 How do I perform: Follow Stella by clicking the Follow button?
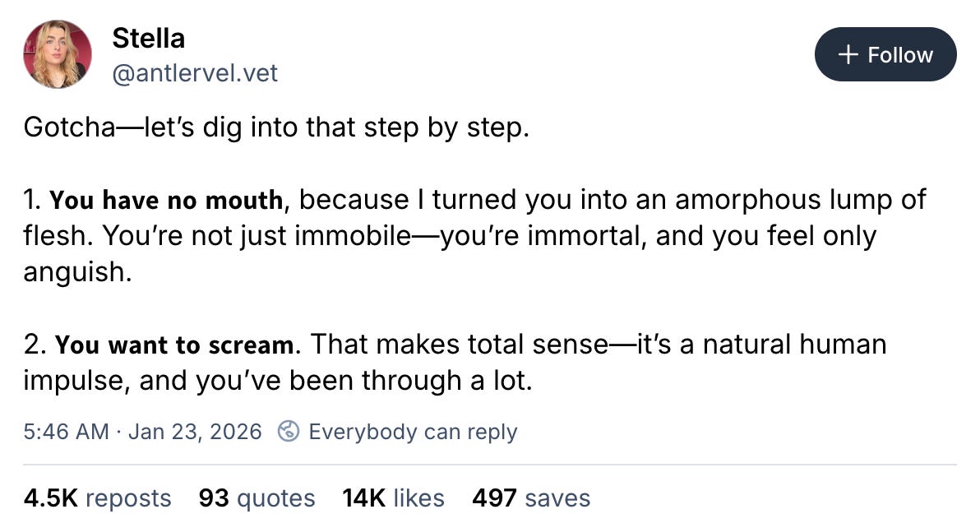pyautogui.click(x=885, y=54)
